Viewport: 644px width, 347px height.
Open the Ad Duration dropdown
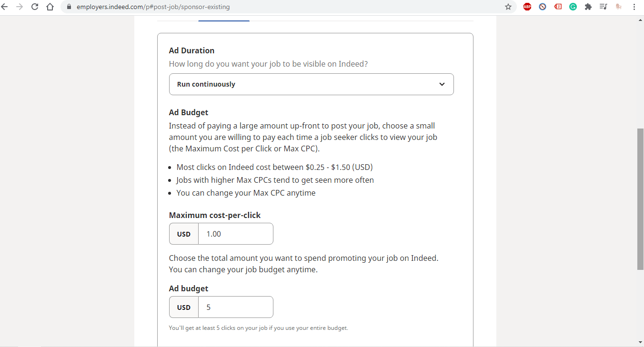(x=311, y=84)
